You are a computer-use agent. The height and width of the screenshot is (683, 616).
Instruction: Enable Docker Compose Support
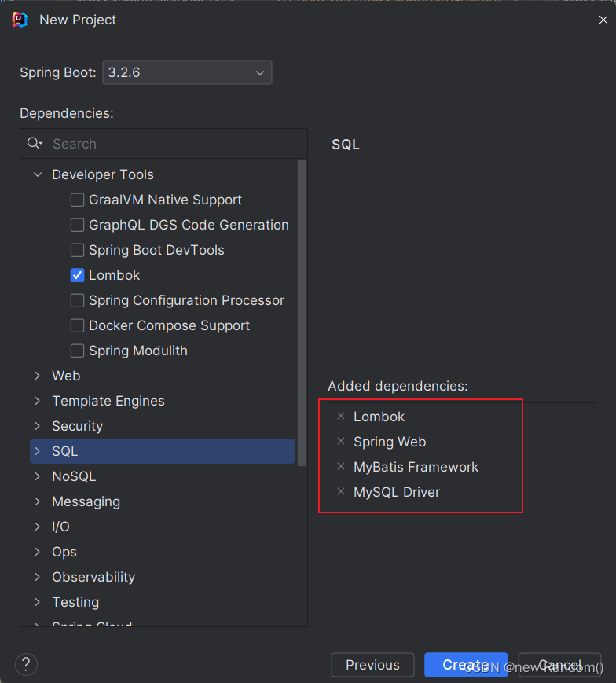coord(77,325)
